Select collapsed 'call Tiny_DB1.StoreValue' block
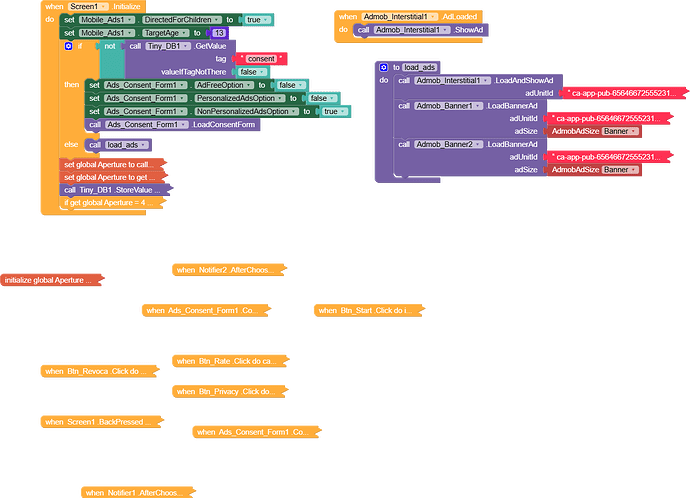The height and width of the screenshot is (498, 690). click(x=115, y=190)
